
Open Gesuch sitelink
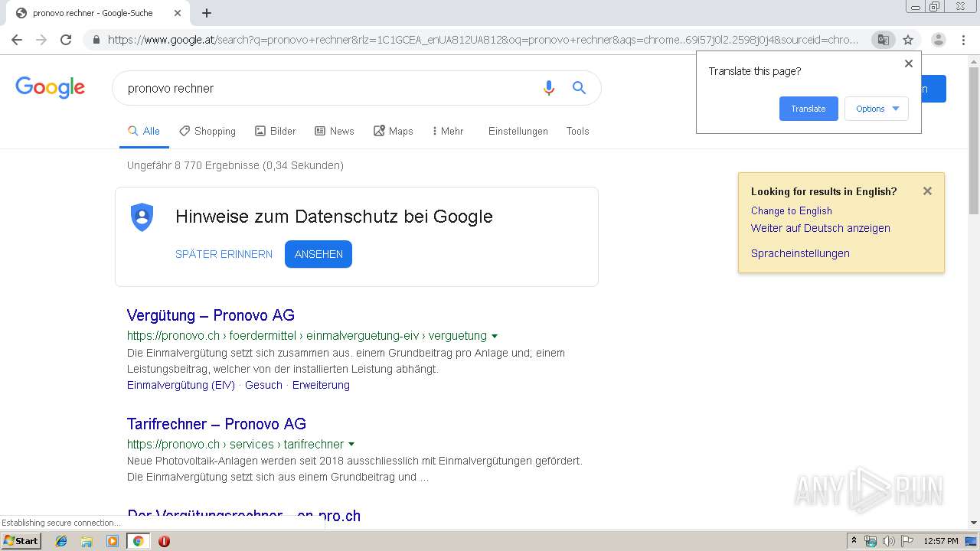coord(263,385)
